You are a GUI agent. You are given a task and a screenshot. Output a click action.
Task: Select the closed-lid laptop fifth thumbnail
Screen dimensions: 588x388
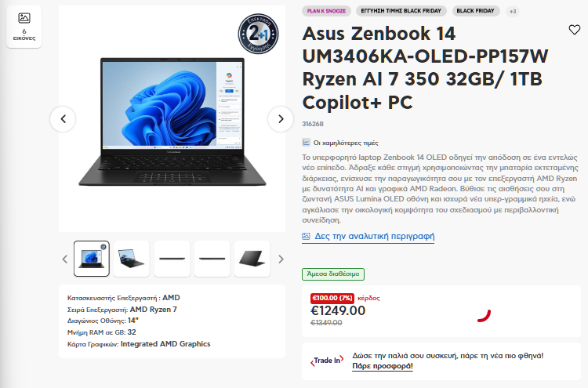[x=252, y=259]
